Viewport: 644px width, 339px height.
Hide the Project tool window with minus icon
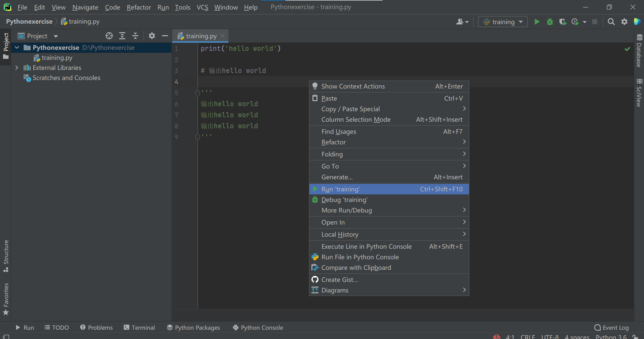click(165, 36)
